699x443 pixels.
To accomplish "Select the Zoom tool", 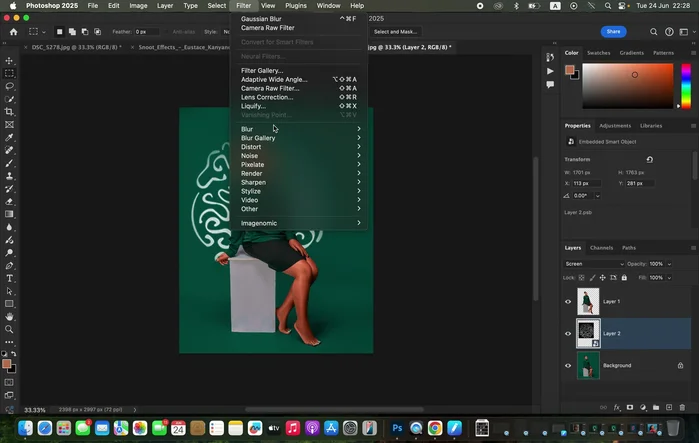I will [10, 329].
